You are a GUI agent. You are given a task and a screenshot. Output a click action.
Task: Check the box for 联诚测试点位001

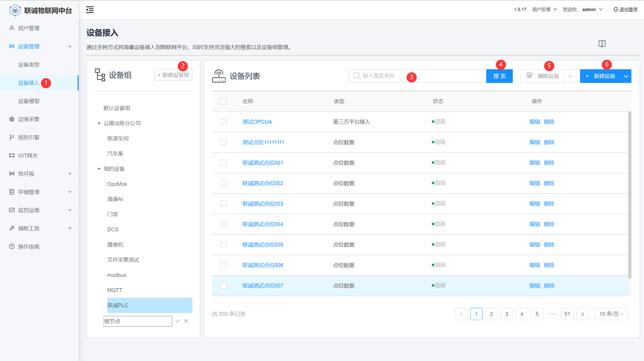[223, 163]
